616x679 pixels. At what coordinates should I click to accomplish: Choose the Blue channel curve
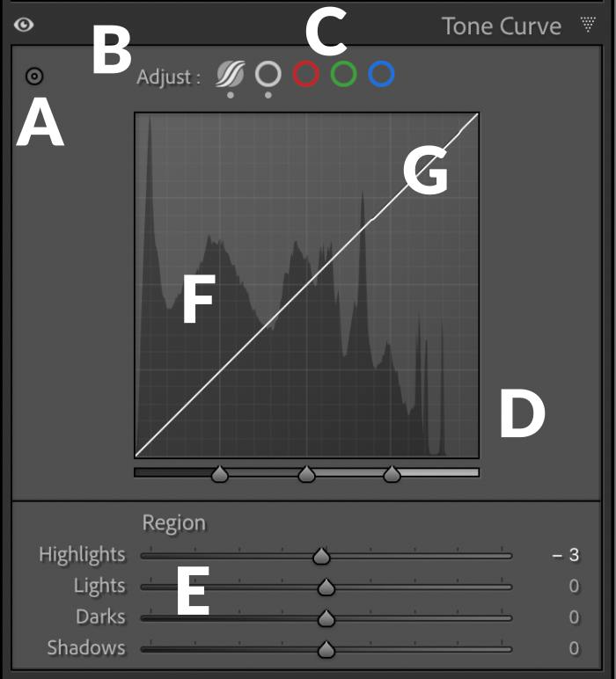pos(381,74)
